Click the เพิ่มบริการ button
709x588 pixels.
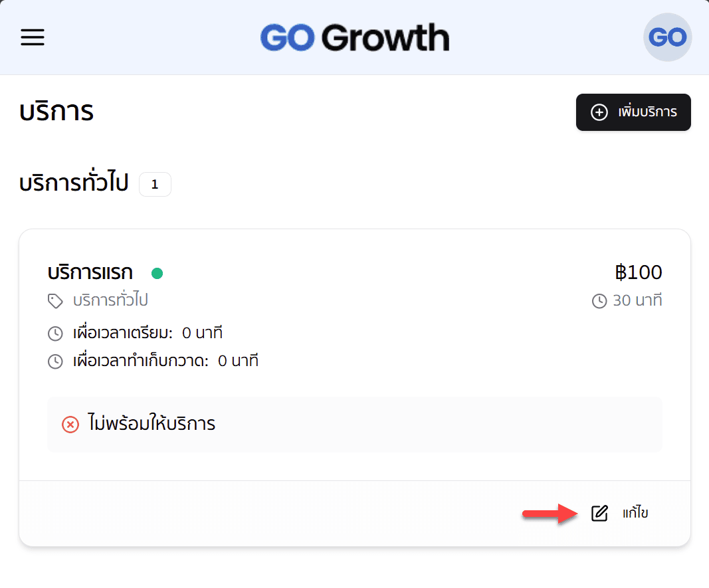(633, 112)
